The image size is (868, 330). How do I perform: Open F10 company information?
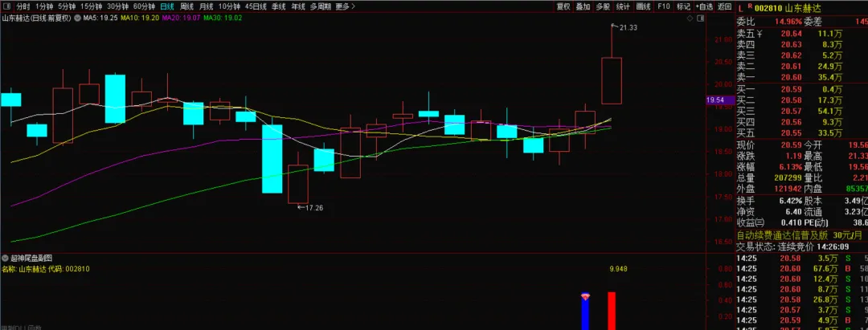click(x=664, y=6)
